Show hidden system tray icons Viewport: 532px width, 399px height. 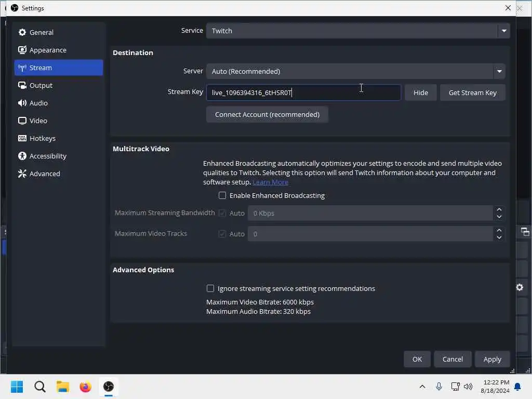tap(422, 387)
